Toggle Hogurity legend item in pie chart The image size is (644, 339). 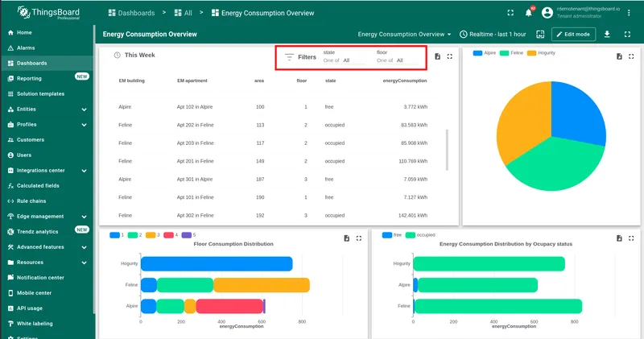[x=541, y=53]
